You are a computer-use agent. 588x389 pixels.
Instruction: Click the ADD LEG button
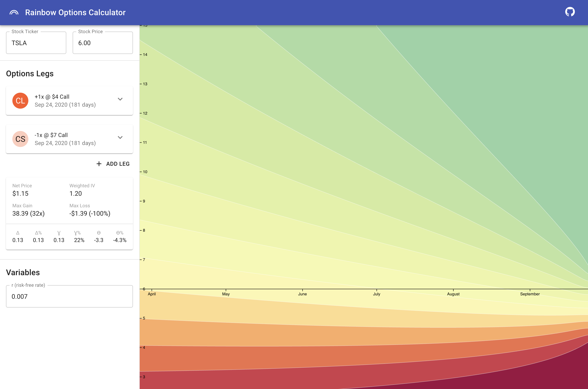[x=113, y=164]
